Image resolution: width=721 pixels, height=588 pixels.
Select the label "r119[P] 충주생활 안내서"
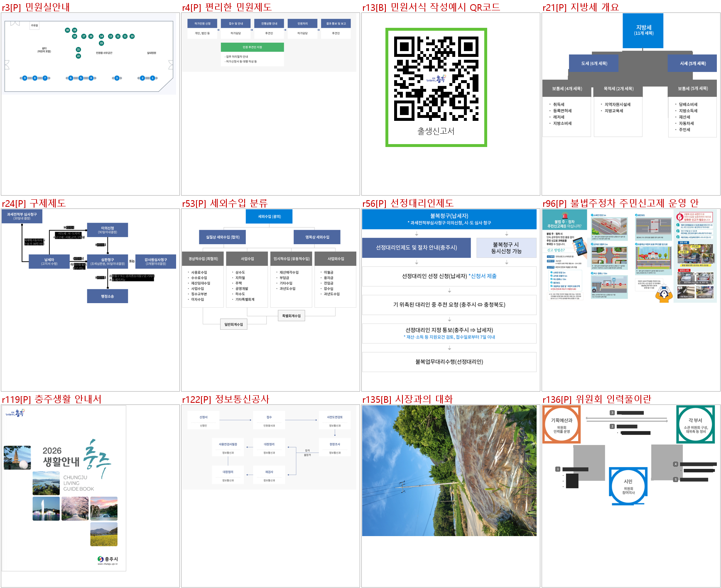51,399
